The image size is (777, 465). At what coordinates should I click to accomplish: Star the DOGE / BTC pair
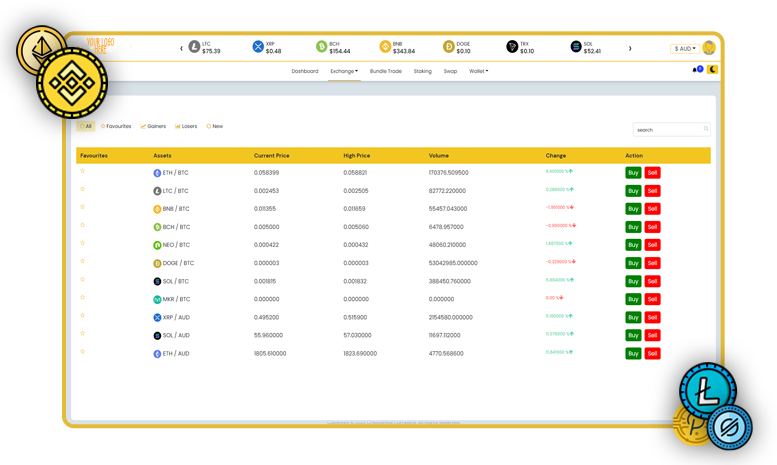[82, 261]
